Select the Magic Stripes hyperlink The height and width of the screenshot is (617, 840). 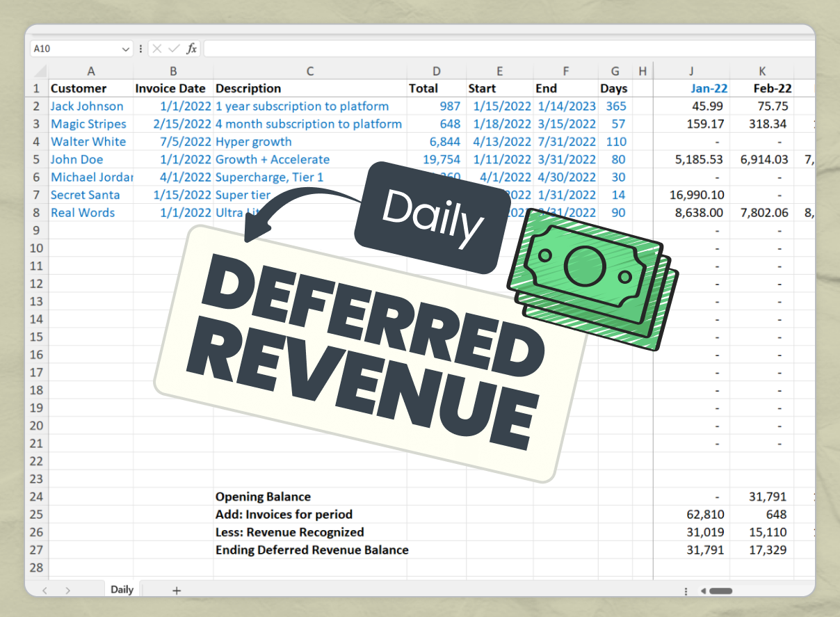[88, 124]
